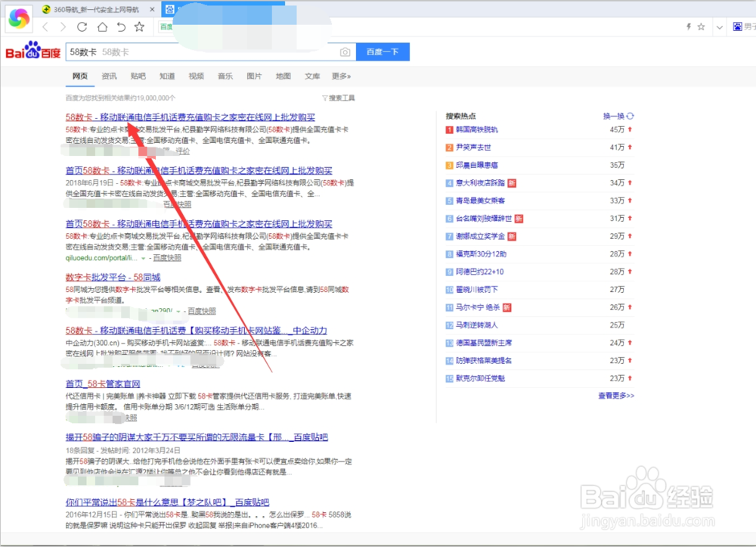The width and height of the screenshot is (756, 547).
Task: Open hot topic 马刺逆转湖人
Action: coord(477,325)
